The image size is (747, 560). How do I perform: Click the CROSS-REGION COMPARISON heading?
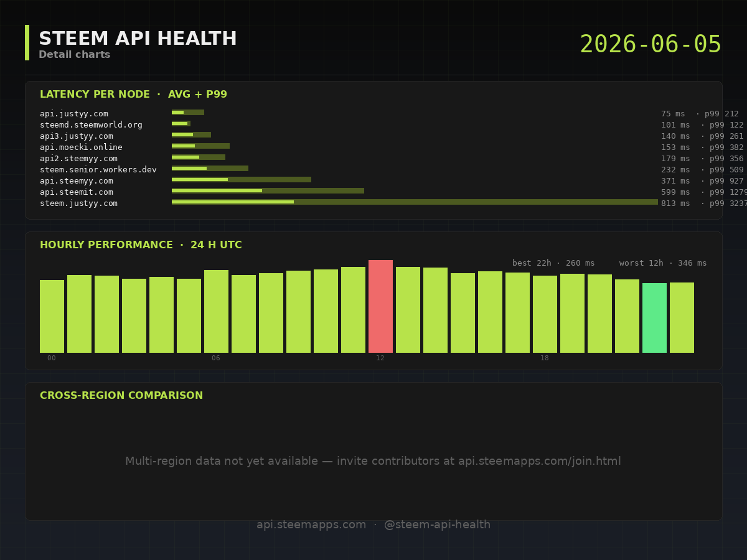tap(121, 396)
